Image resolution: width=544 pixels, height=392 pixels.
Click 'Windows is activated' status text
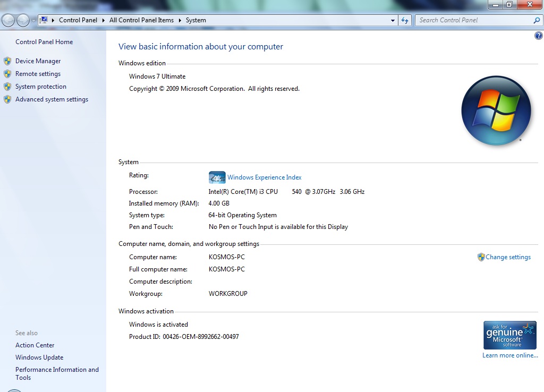[x=158, y=325]
